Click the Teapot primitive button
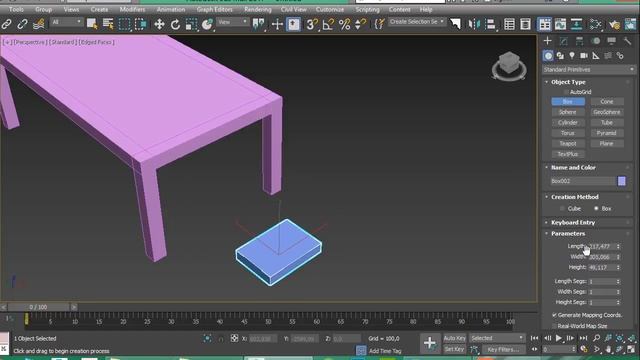This screenshot has width=640, height=360. [568, 144]
